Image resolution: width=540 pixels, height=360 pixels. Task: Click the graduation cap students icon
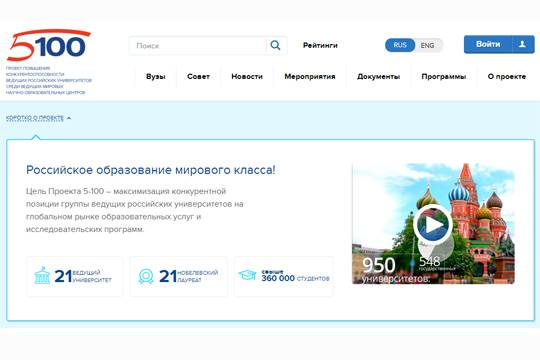pyautogui.click(x=248, y=275)
